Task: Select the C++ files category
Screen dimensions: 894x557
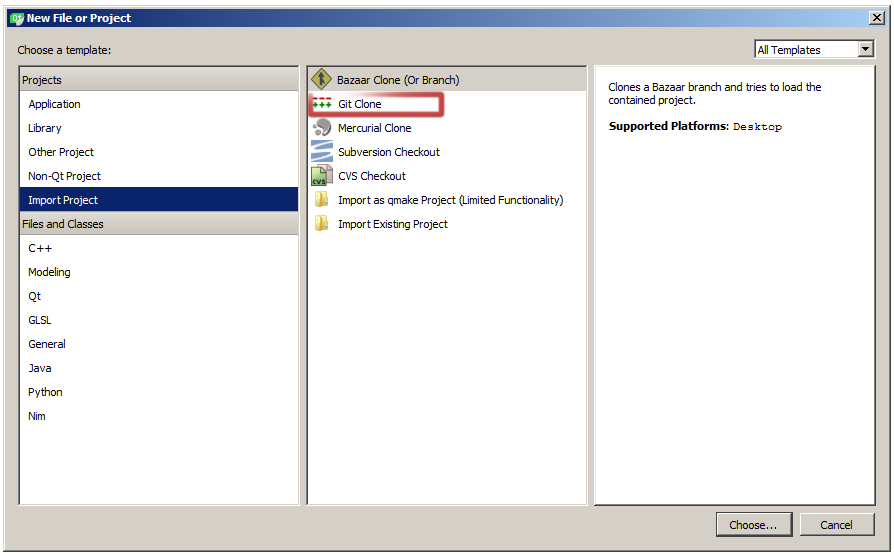Action: 159,248
